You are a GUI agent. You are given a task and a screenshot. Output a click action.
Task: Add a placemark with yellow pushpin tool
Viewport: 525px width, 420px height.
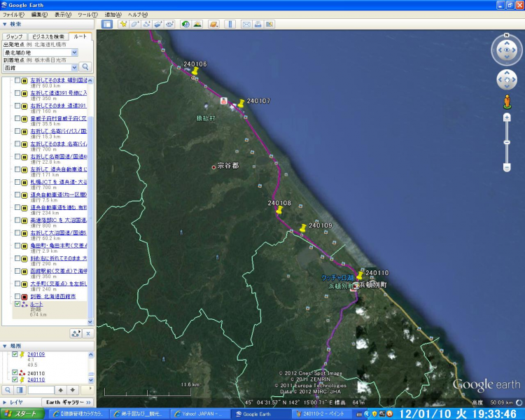tap(123, 24)
